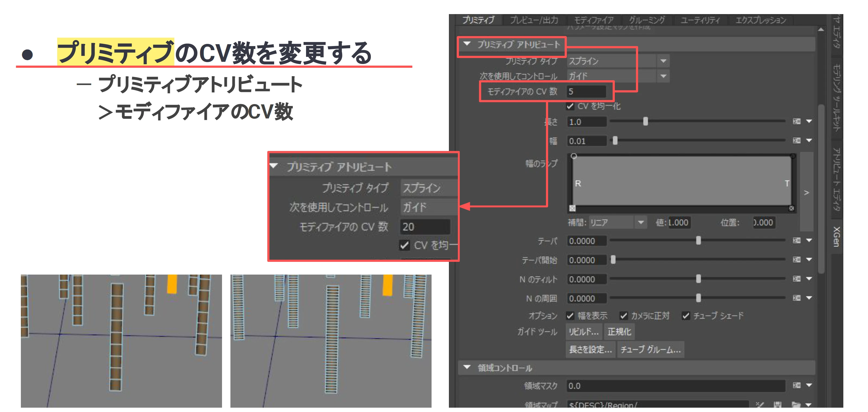Open the expression editor icon for テーパ開始
Viewport: 868px width, 412px height.
click(796, 259)
